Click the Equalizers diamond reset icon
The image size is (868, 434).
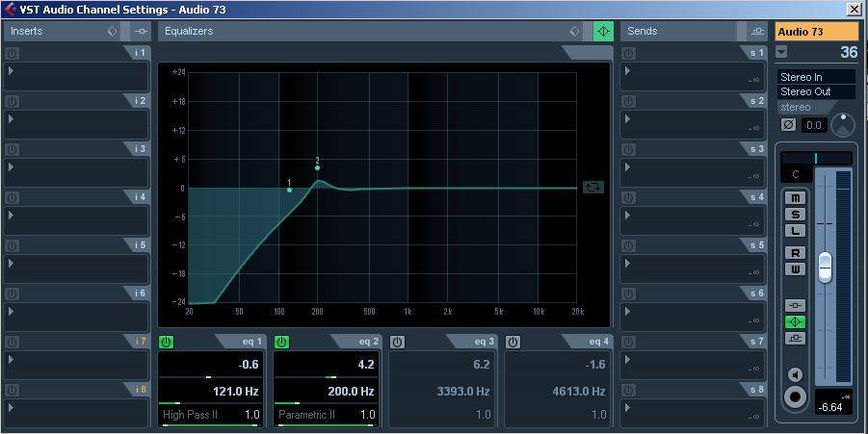pyautogui.click(x=574, y=32)
